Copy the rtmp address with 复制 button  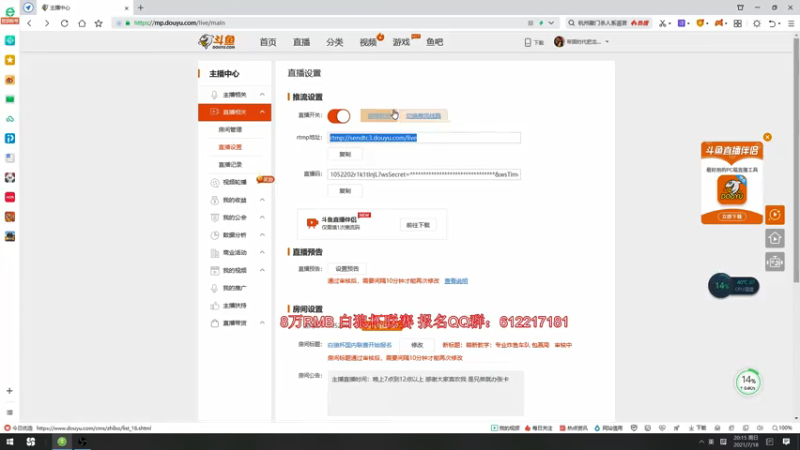(345, 154)
